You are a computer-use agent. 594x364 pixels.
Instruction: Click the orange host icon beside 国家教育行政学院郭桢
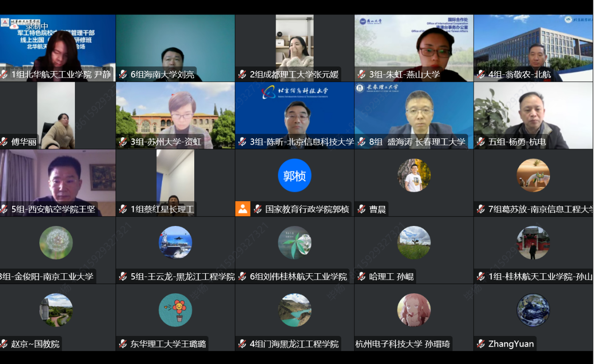pyautogui.click(x=242, y=209)
